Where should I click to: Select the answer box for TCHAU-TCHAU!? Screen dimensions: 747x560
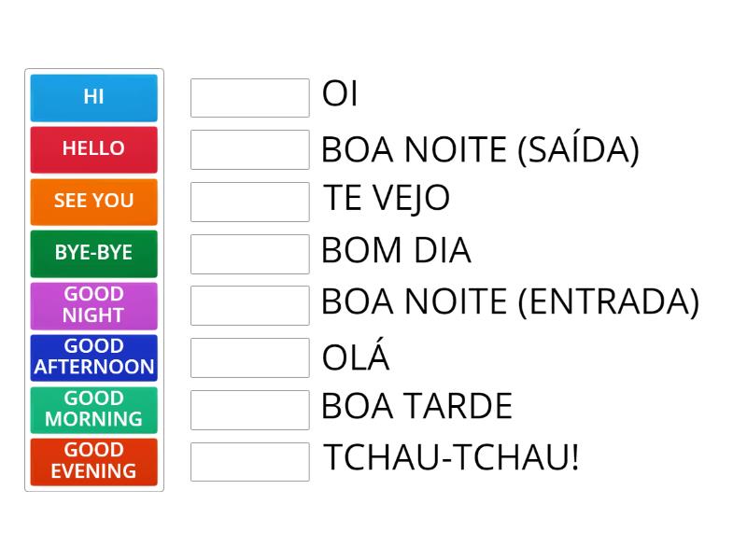click(249, 461)
